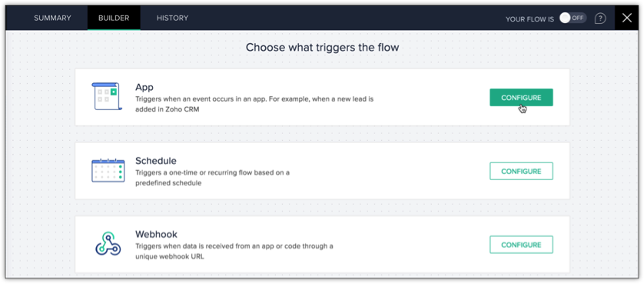Go to the History tab

tap(172, 18)
